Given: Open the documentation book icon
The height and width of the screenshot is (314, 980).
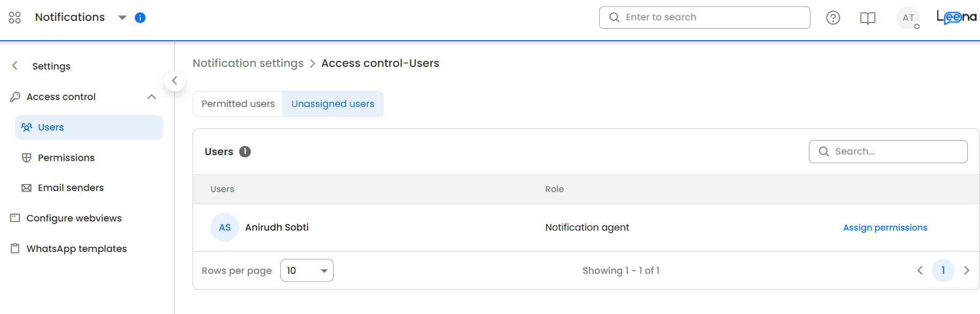Looking at the screenshot, I should click(x=868, y=18).
